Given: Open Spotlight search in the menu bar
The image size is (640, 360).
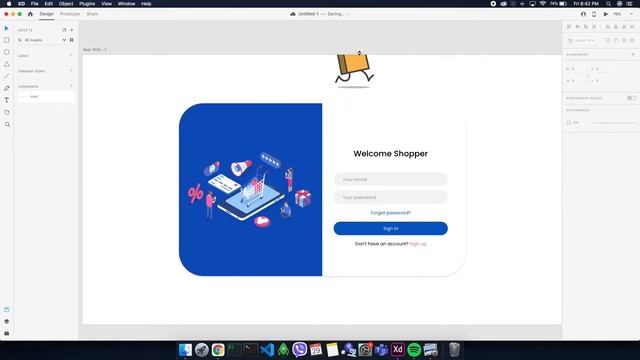Looking at the screenshot, I should tap(609, 4).
